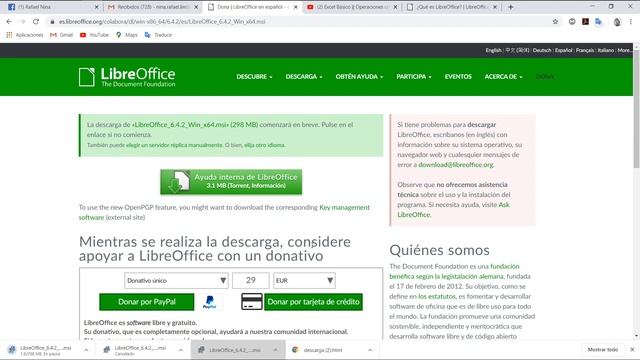Click the donation amount field showing 29
The height and width of the screenshot is (360, 640).
pos(251,280)
